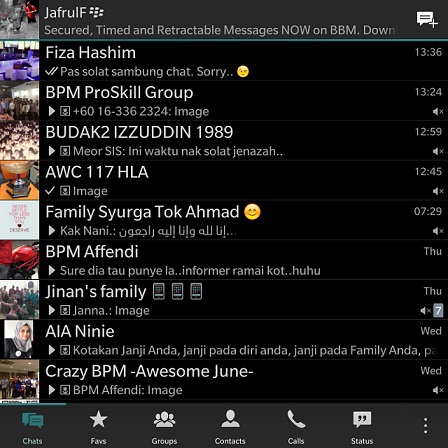Tap the BlackBerry logo beside JafrulF
Viewport: 448px width, 448px height.
tap(97, 13)
